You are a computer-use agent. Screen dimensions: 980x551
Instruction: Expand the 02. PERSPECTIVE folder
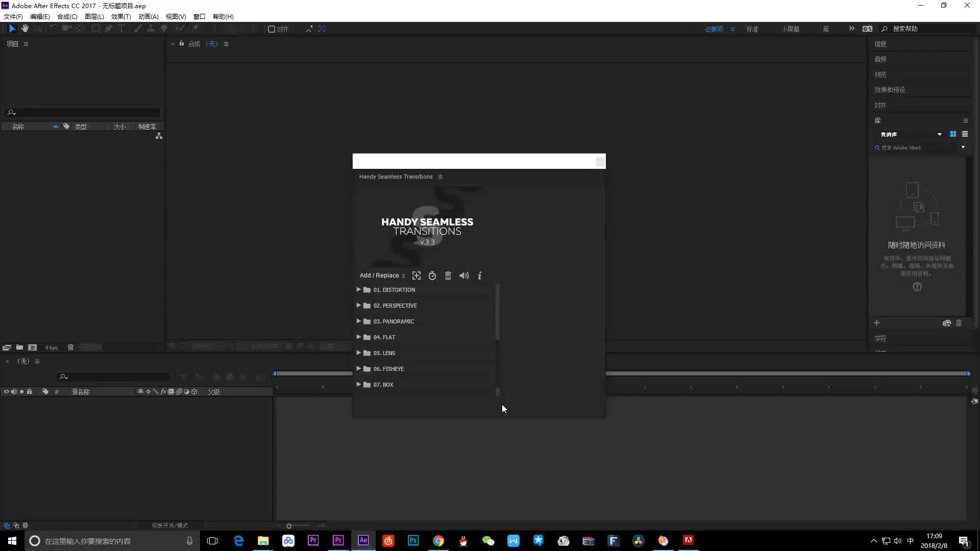point(358,305)
